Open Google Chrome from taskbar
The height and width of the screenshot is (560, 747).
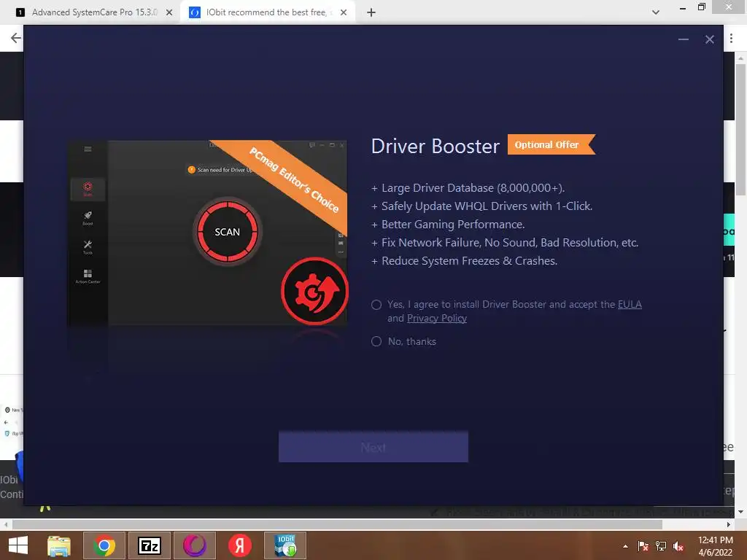(x=104, y=545)
